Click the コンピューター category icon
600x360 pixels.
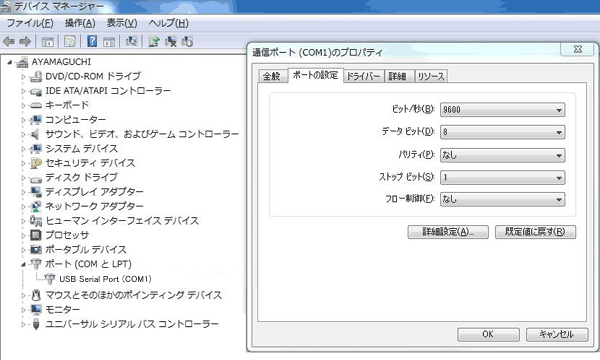(36, 120)
